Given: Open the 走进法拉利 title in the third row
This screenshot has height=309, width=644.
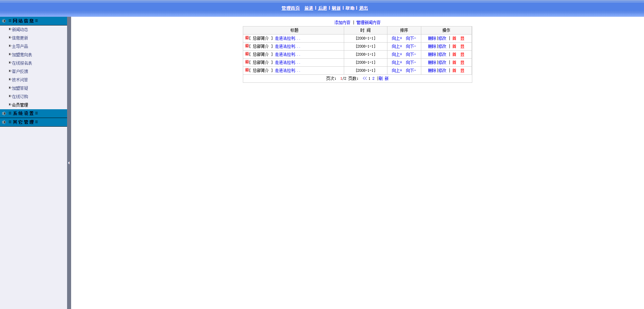Looking at the screenshot, I should click(x=287, y=54).
